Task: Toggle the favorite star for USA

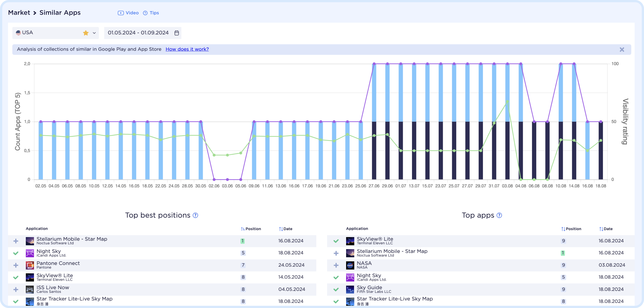Action: (86, 33)
